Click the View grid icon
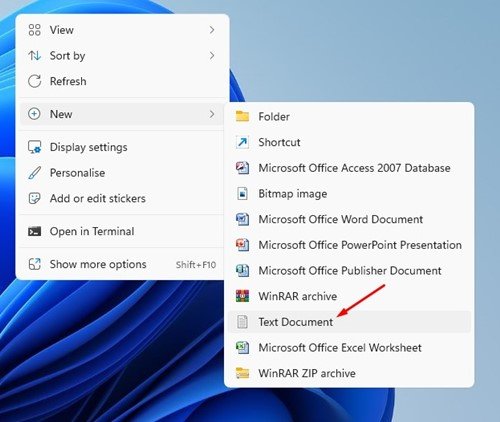 (x=35, y=30)
